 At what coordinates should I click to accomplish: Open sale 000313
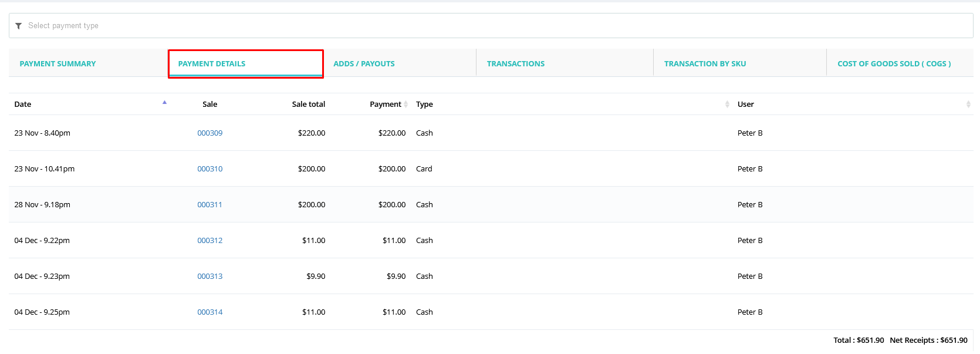click(x=209, y=276)
